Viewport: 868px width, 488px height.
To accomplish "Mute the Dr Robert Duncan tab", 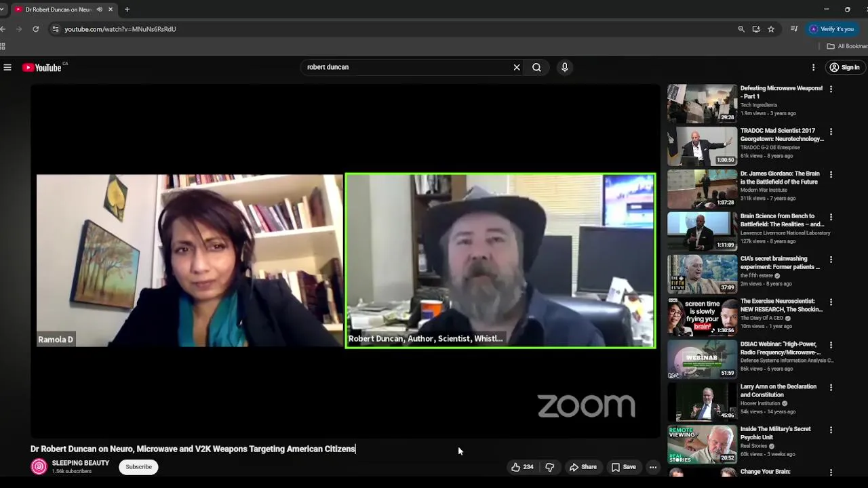I will [100, 9].
